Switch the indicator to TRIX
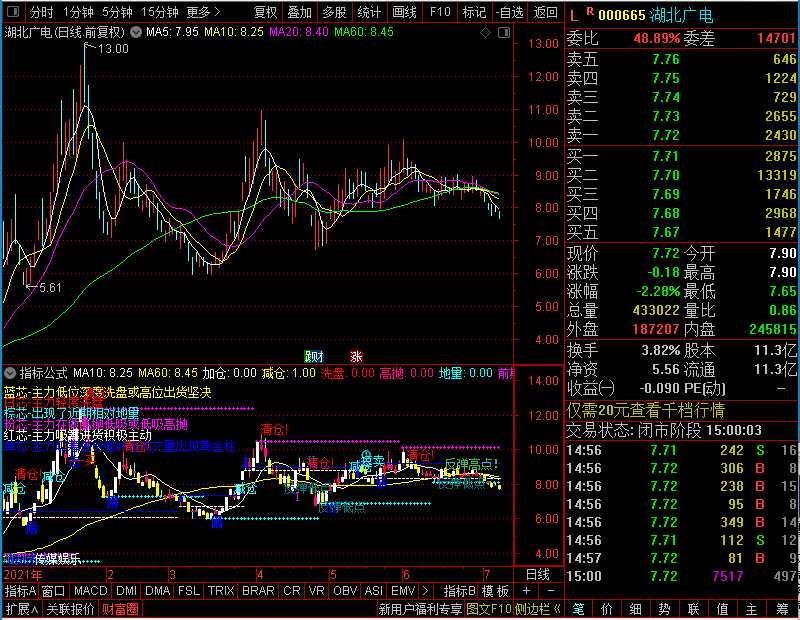The height and width of the screenshot is (620, 800). click(221, 591)
